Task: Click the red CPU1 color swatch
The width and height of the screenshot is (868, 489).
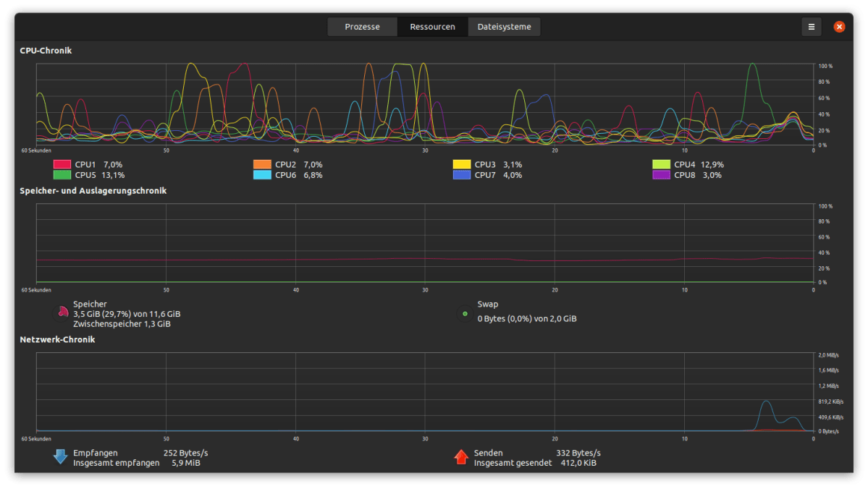Action: click(x=62, y=164)
